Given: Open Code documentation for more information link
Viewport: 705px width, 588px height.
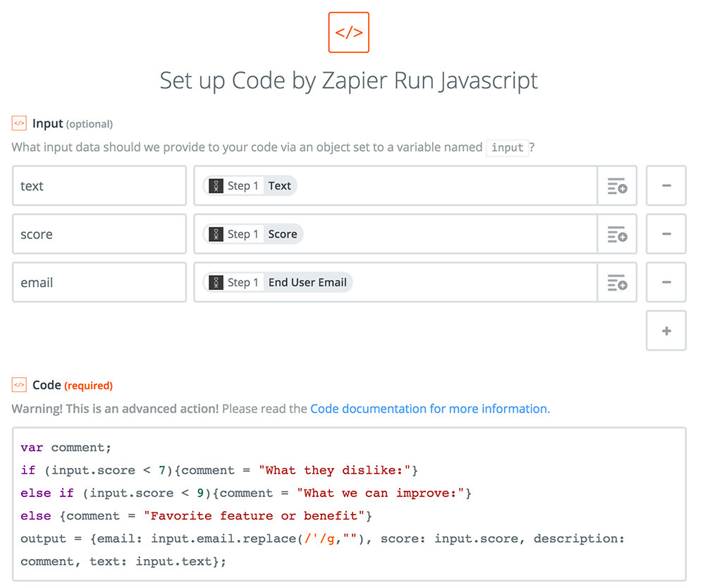Looking at the screenshot, I should pyautogui.click(x=429, y=409).
